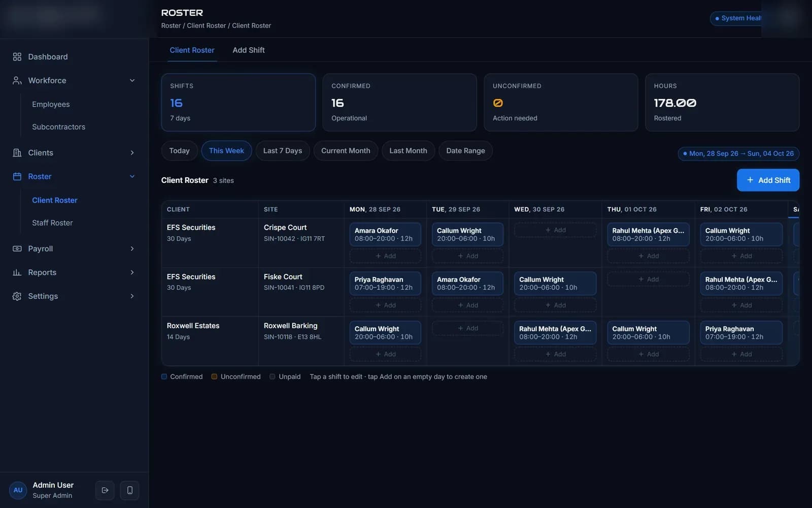Add shift for Crispe Court on Wednesday
The height and width of the screenshot is (508, 812).
[x=555, y=230]
